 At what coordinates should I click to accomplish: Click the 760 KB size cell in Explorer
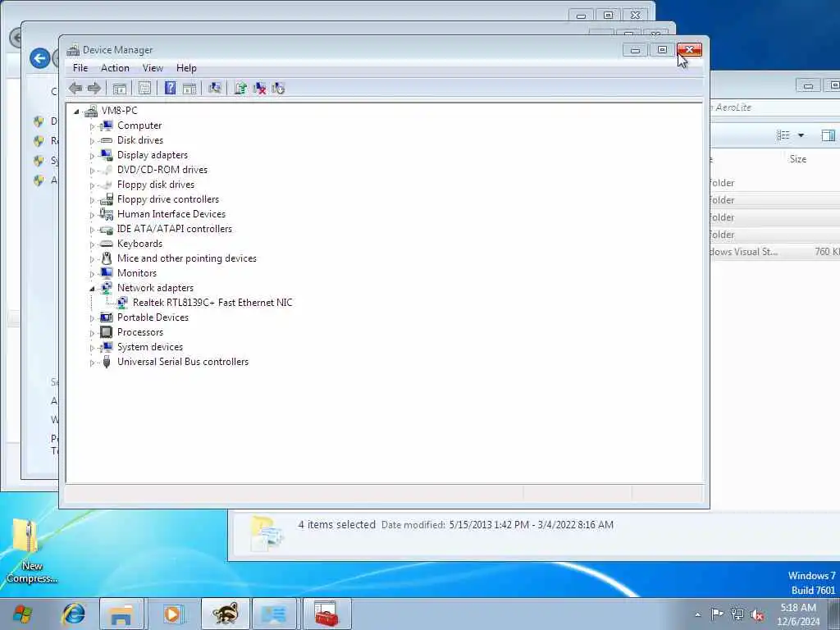[827, 252]
